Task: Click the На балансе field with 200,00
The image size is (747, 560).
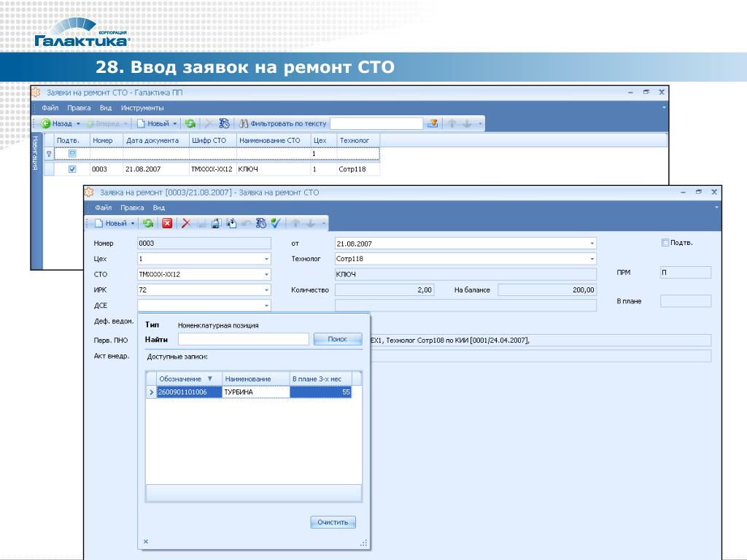Action: pos(547,290)
